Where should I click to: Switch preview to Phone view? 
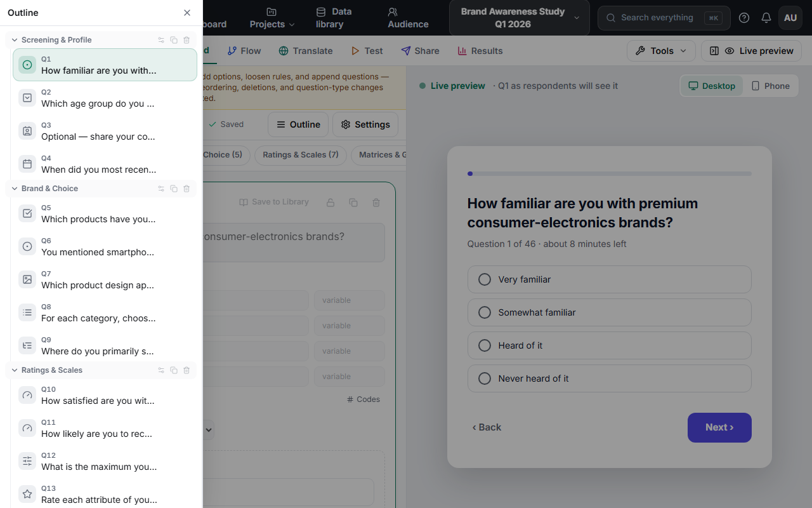click(770, 86)
